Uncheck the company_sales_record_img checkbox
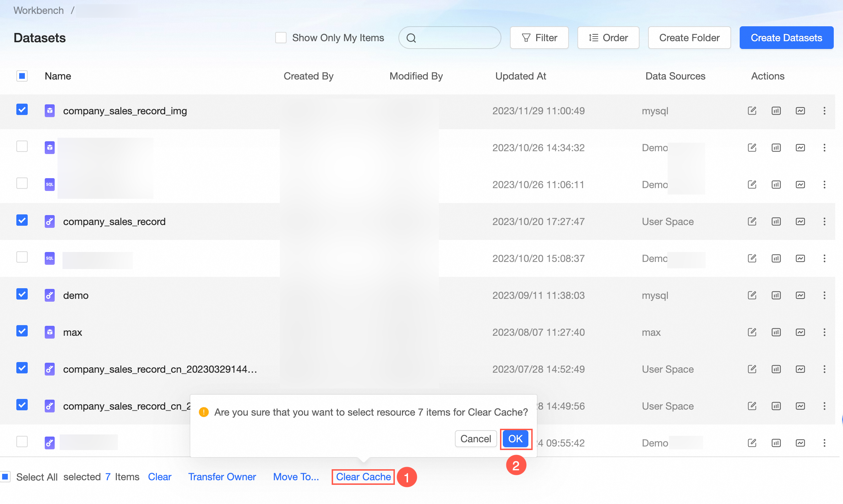Viewport: 843px width, 504px height. 22,110
